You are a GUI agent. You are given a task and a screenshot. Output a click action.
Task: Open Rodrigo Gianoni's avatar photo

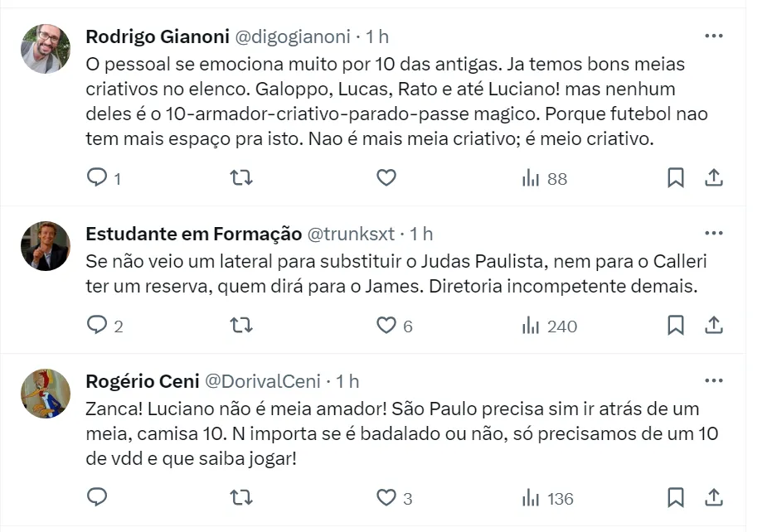(46, 49)
